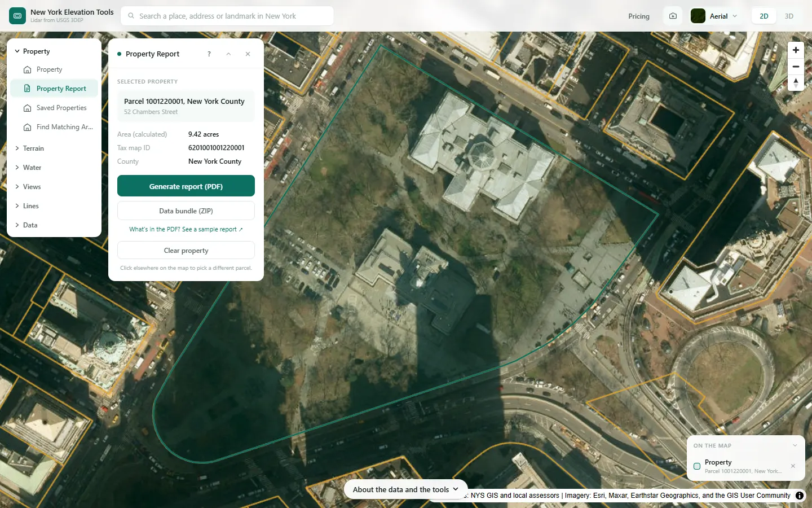The width and height of the screenshot is (812, 508).
Task: Close the Property Report panel
Action: [248, 54]
